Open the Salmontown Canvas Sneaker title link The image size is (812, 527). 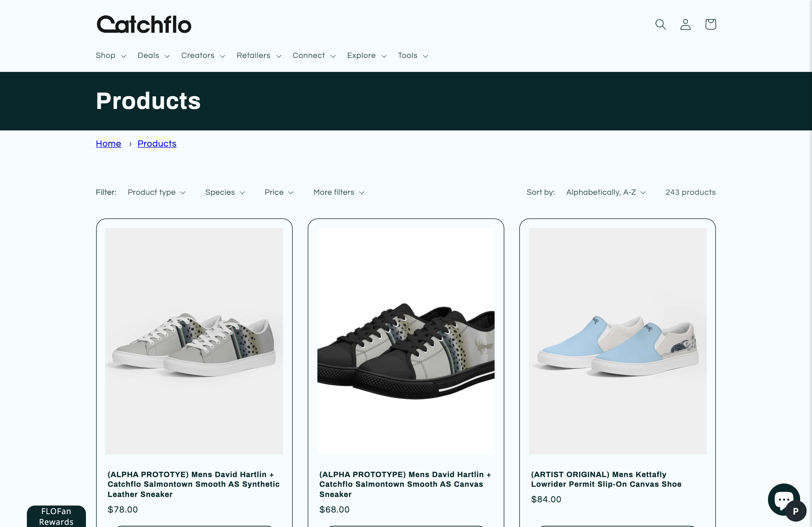[405, 484]
